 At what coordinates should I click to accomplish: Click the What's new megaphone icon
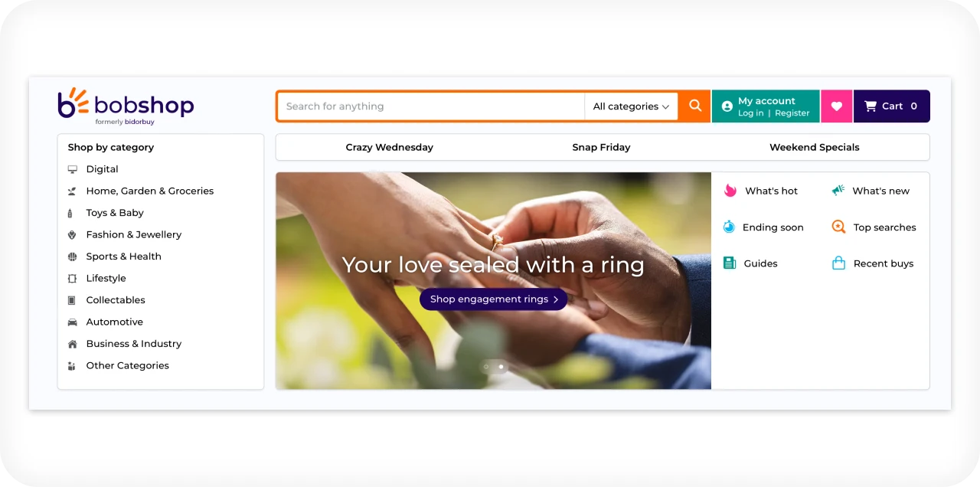pyautogui.click(x=838, y=191)
